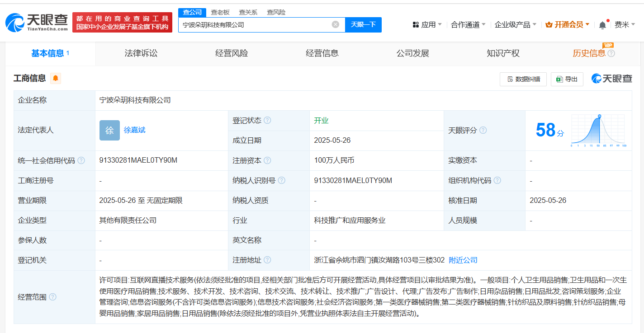
Task: Expand the 合作通道 dropdown
Action: 468,24
